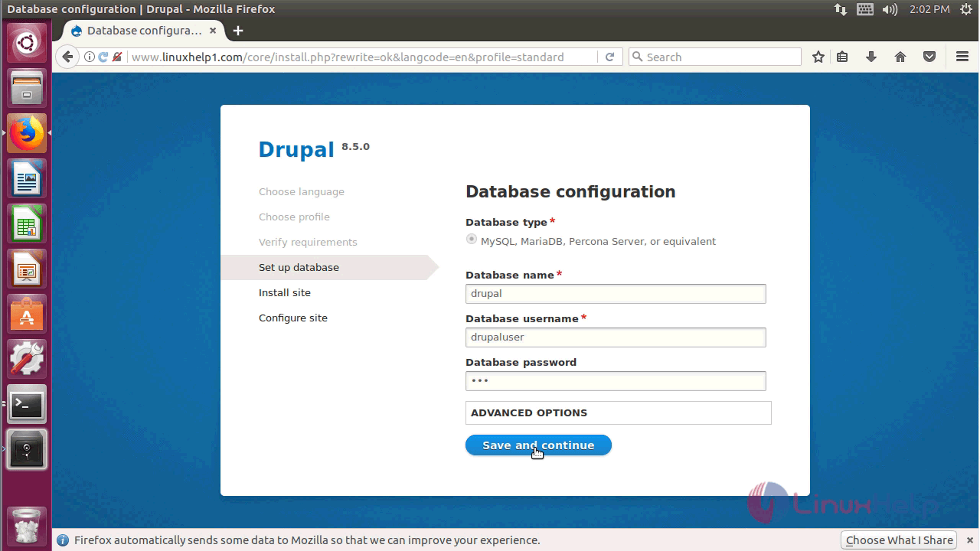Viewport: 980px width, 551px height.
Task: Launch LibreOffice Writer from the launcher
Action: tap(27, 178)
